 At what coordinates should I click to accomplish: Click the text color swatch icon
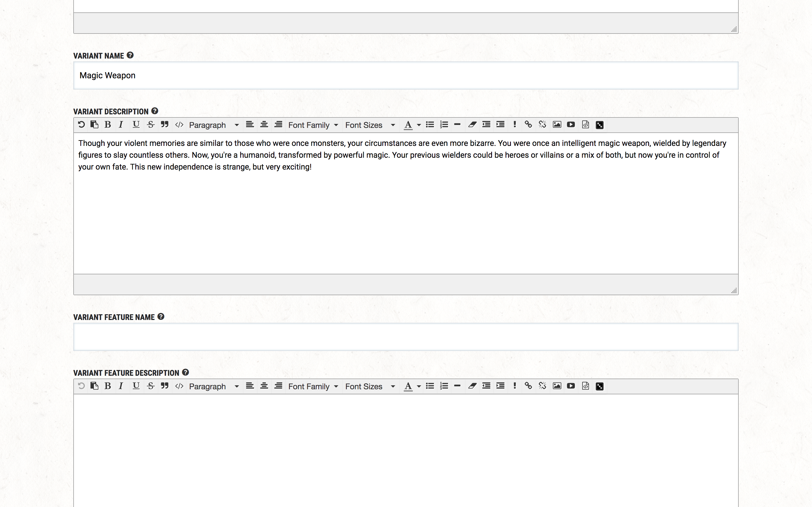(408, 125)
